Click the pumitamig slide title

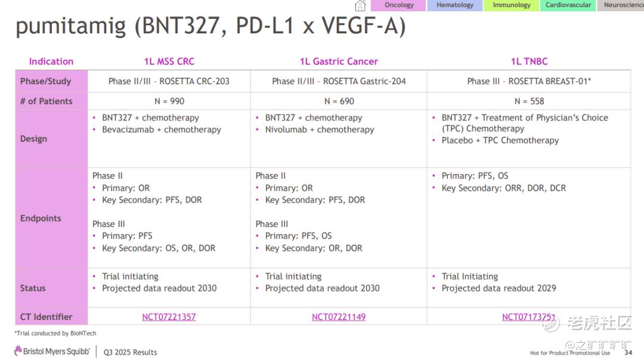(x=210, y=27)
